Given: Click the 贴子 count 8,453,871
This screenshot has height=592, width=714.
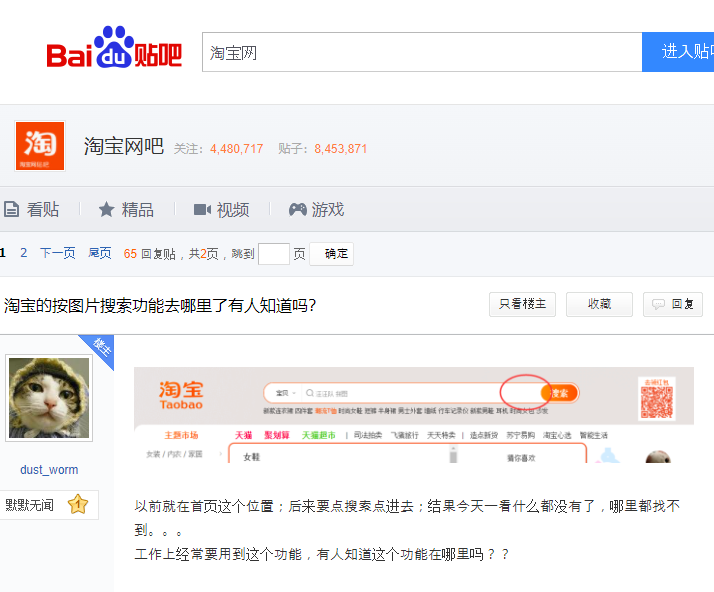Looking at the screenshot, I should pyautogui.click(x=341, y=149).
